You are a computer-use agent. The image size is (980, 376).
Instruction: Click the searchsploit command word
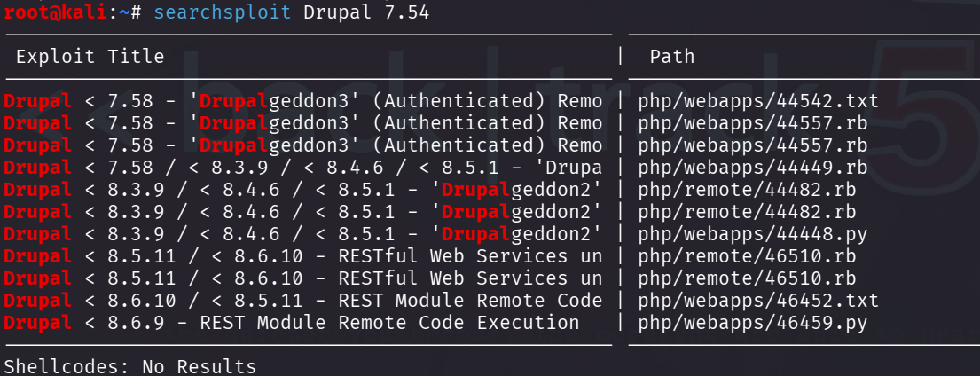223,12
